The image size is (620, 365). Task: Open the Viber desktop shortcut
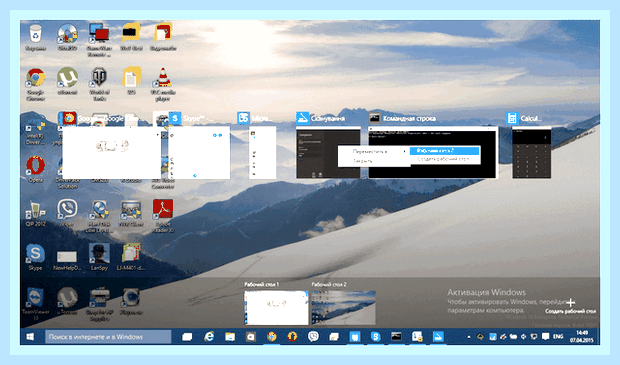click(x=67, y=214)
